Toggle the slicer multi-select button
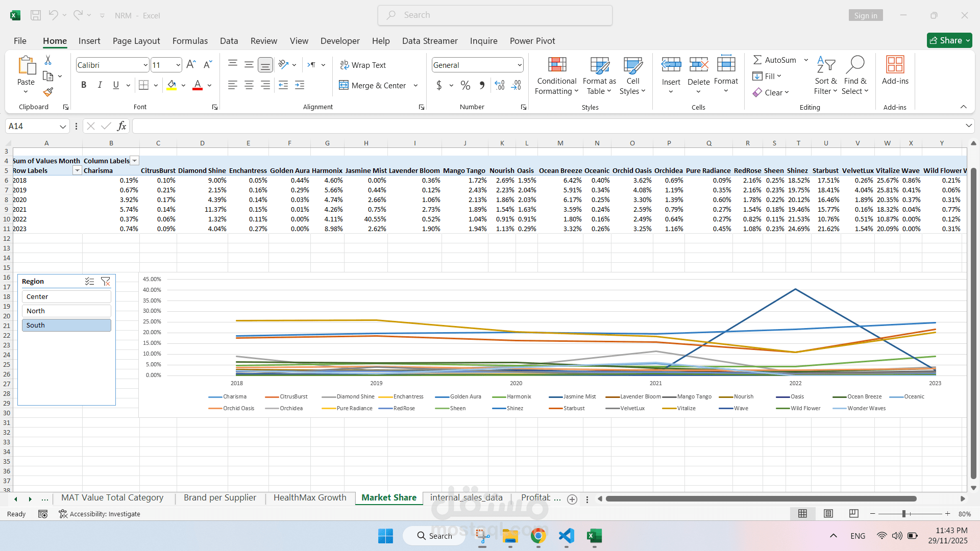980x551 pixels. pyautogui.click(x=89, y=282)
